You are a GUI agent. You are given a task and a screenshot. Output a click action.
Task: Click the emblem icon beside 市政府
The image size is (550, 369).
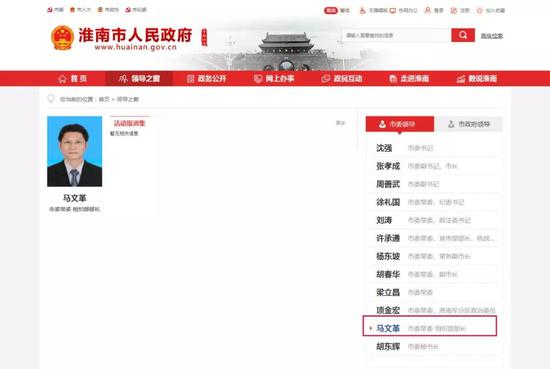coord(100,10)
